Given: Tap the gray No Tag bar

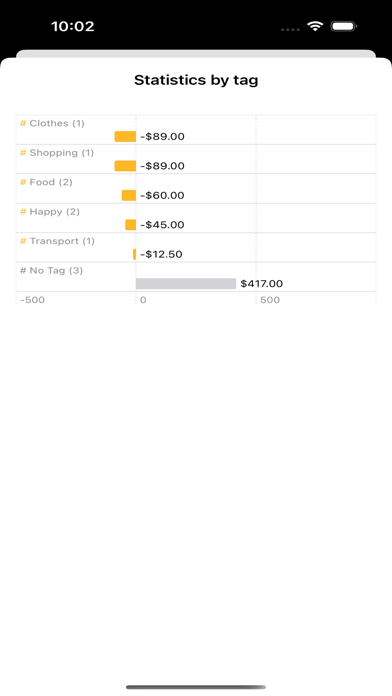Looking at the screenshot, I should click(x=186, y=284).
